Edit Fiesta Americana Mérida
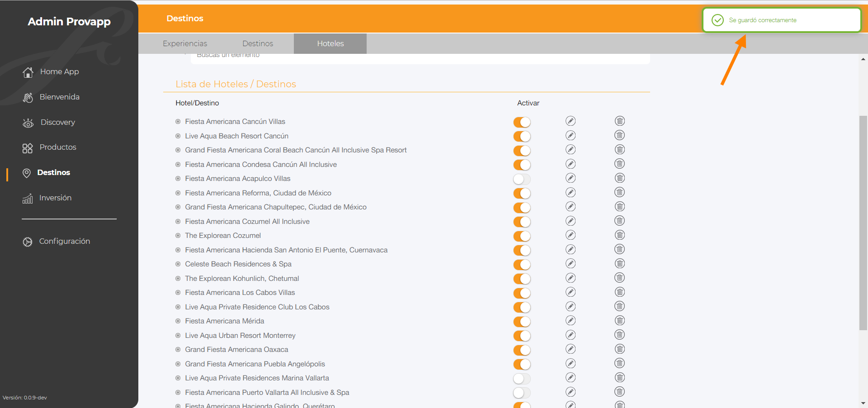The height and width of the screenshot is (408, 868). pos(571,320)
